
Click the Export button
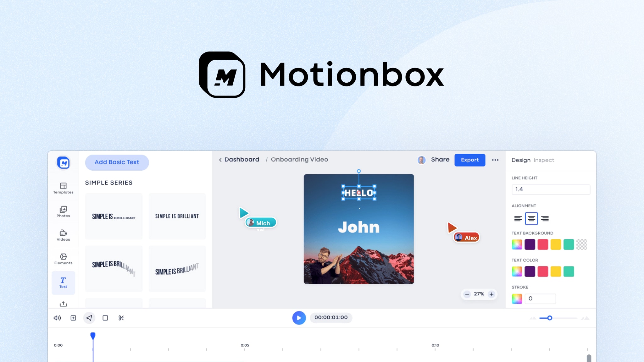pyautogui.click(x=470, y=160)
